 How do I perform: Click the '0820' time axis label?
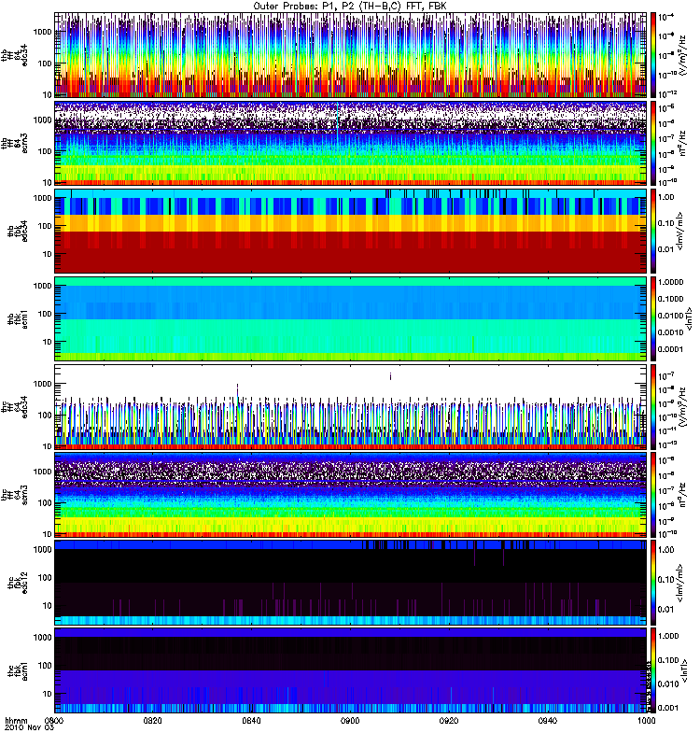point(153,720)
